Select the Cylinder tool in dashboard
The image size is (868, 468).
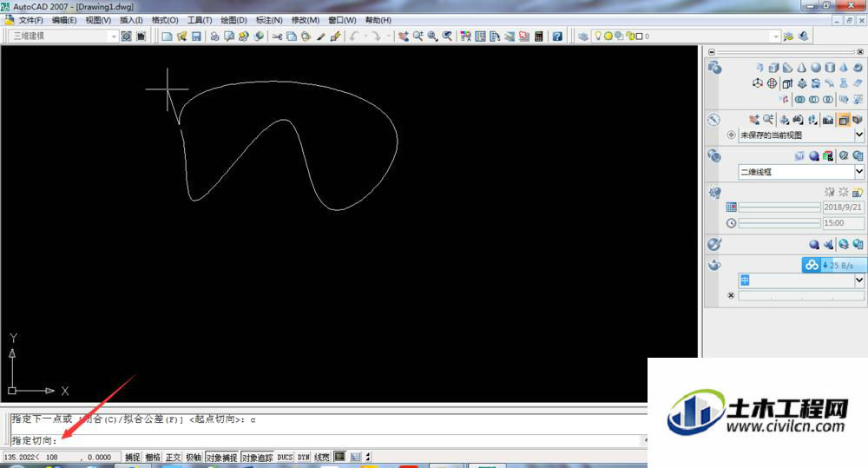(829, 67)
